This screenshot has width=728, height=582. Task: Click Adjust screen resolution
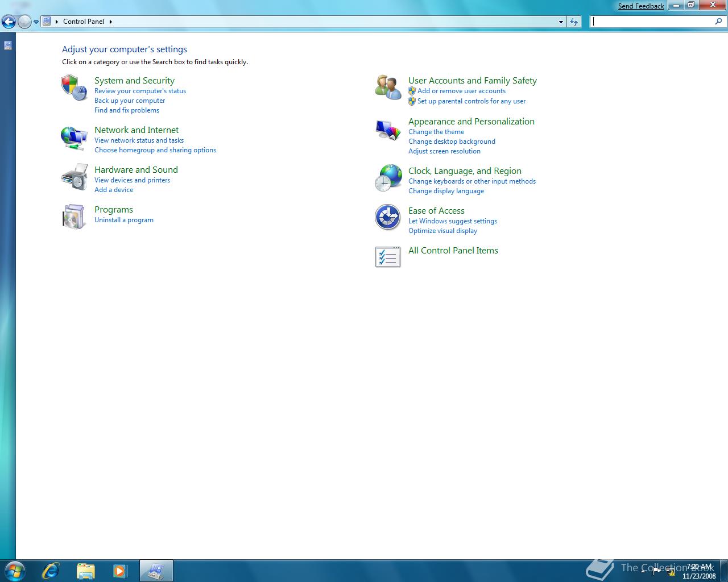tap(444, 151)
